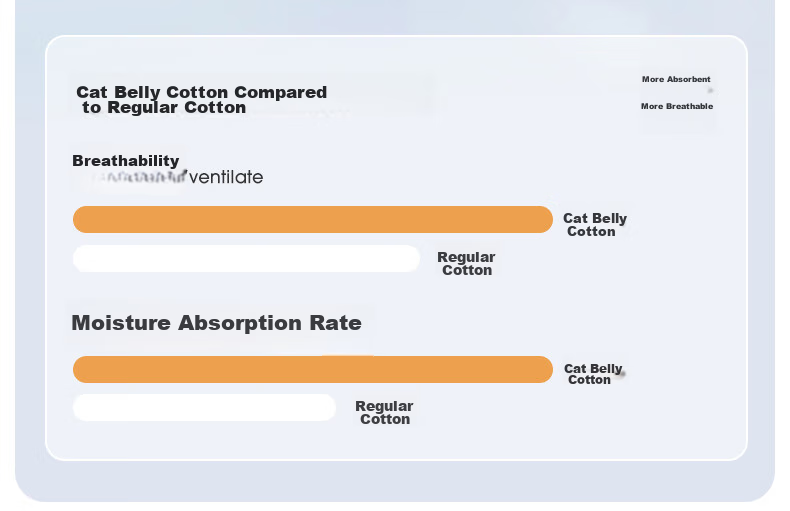Click the smudge mark after Moisture 'Cat Belly' label

[623, 373]
